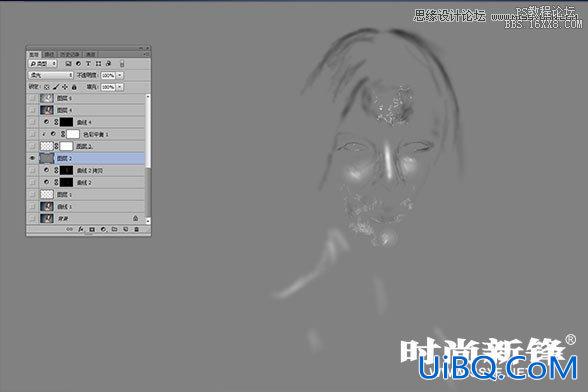Click adjustment icon on 曲线 4 layer
Screen dimensions: 588x392
click(46, 122)
